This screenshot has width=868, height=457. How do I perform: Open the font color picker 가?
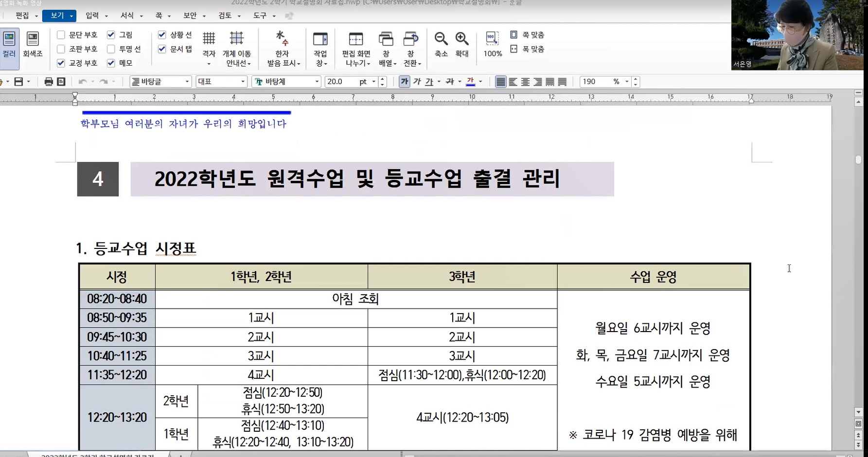point(470,82)
